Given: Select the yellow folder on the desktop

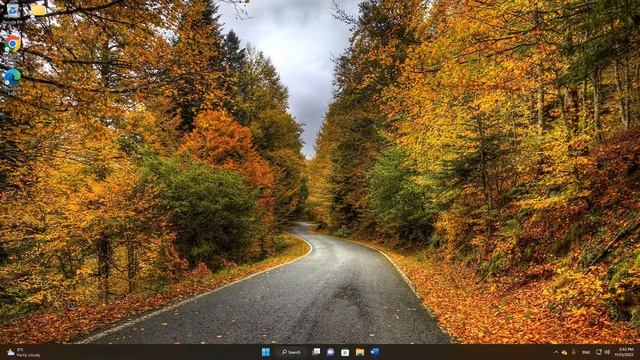Looking at the screenshot, I should [38, 10].
